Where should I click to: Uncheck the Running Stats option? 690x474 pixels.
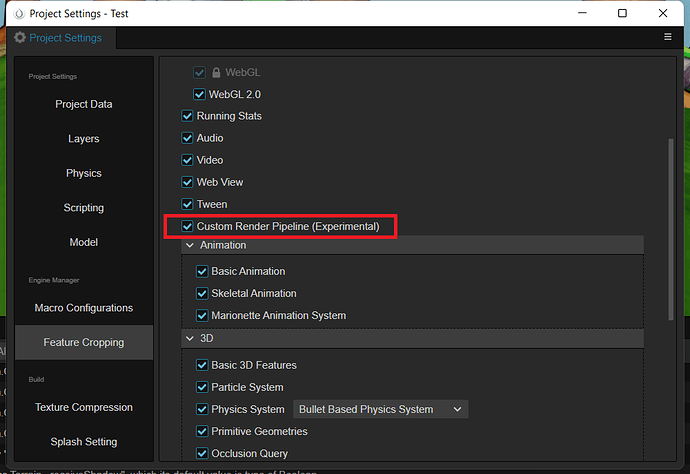[x=187, y=116]
